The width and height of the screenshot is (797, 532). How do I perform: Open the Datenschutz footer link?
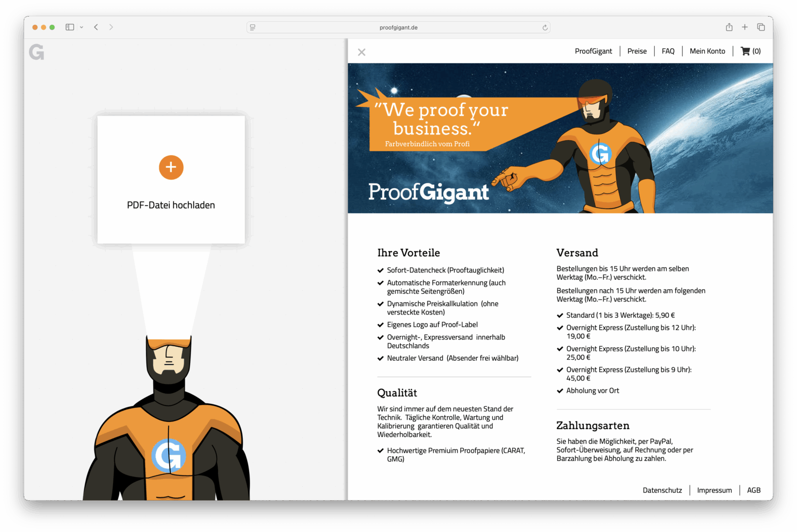click(x=662, y=490)
